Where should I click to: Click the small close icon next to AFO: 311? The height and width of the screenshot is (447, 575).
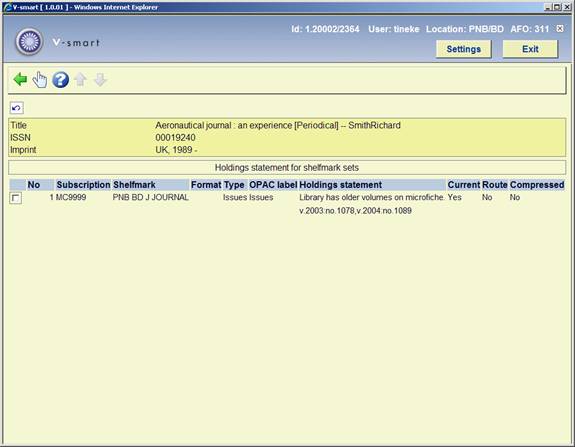click(x=560, y=29)
